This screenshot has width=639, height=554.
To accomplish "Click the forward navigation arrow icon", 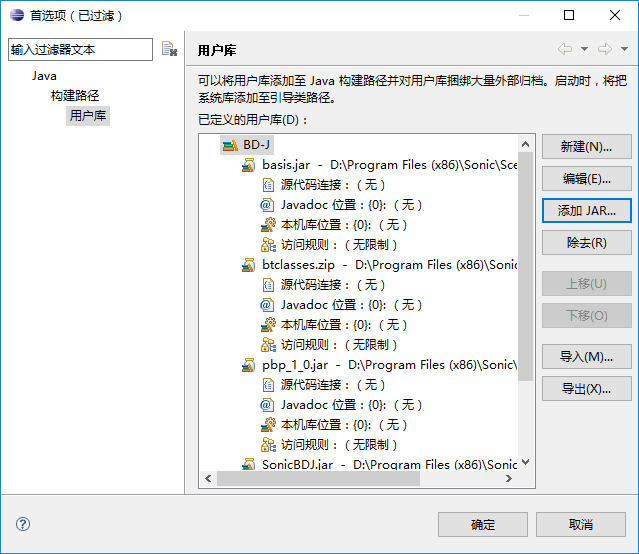I will point(605,49).
